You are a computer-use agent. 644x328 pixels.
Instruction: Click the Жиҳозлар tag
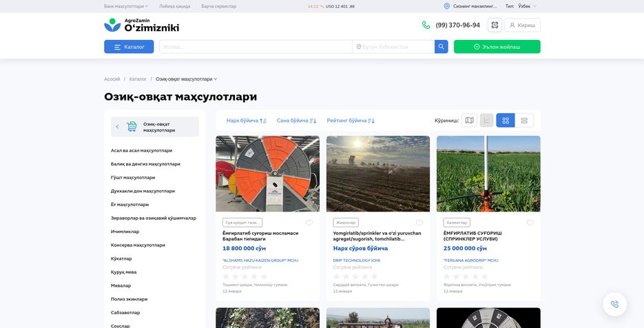coord(345,223)
